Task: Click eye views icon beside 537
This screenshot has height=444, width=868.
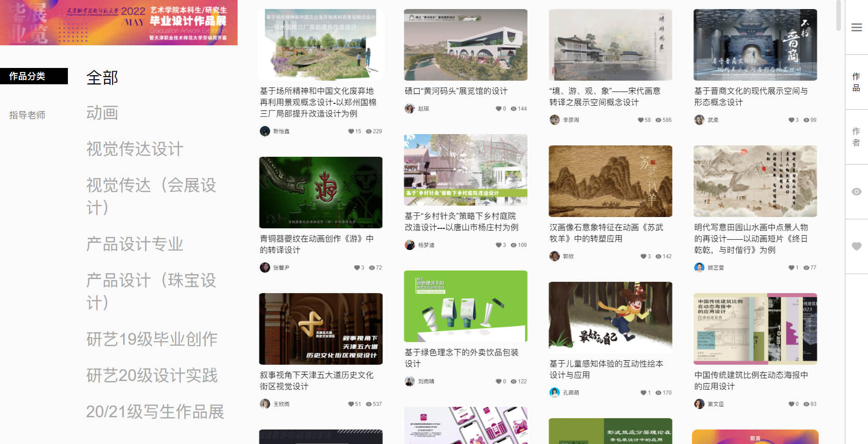Action: pyautogui.click(x=369, y=404)
